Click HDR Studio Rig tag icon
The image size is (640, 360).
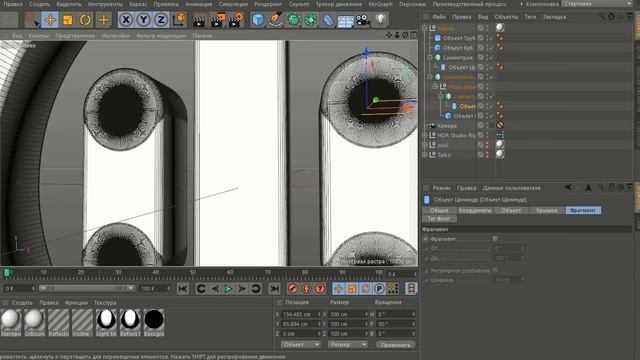[500, 135]
